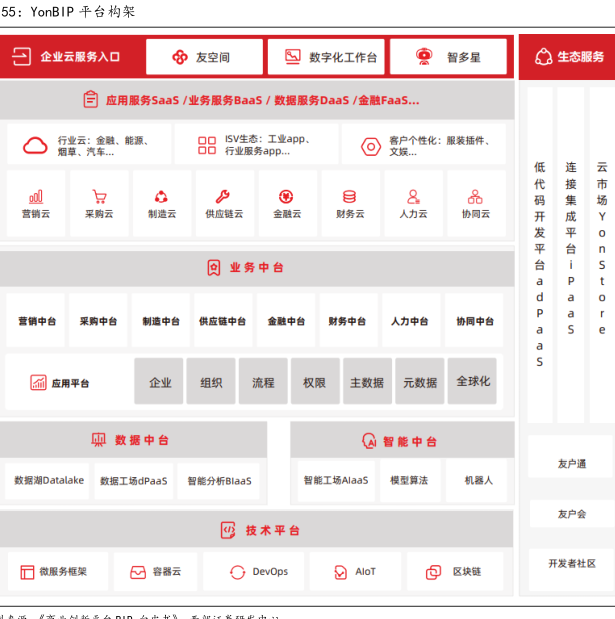This screenshot has height=619, width=615.
Task: Select the 营销中台 tile
Action: [x=36, y=321]
